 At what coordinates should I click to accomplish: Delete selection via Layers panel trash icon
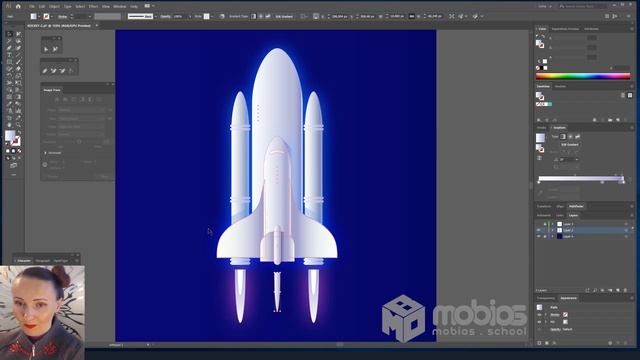pyautogui.click(x=625, y=290)
